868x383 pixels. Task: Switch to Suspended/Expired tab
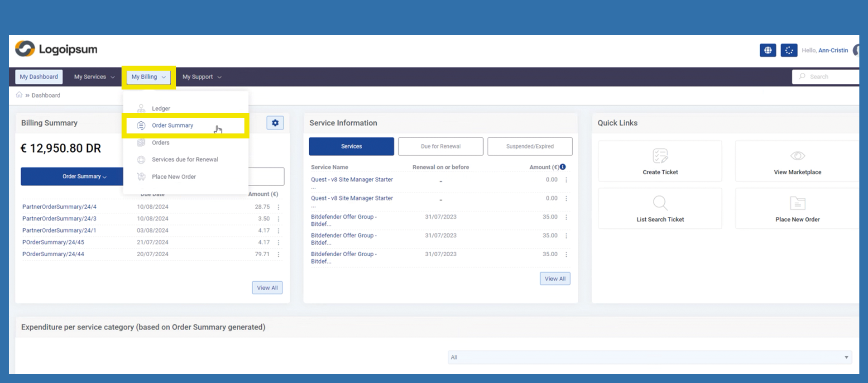coord(530,147)
